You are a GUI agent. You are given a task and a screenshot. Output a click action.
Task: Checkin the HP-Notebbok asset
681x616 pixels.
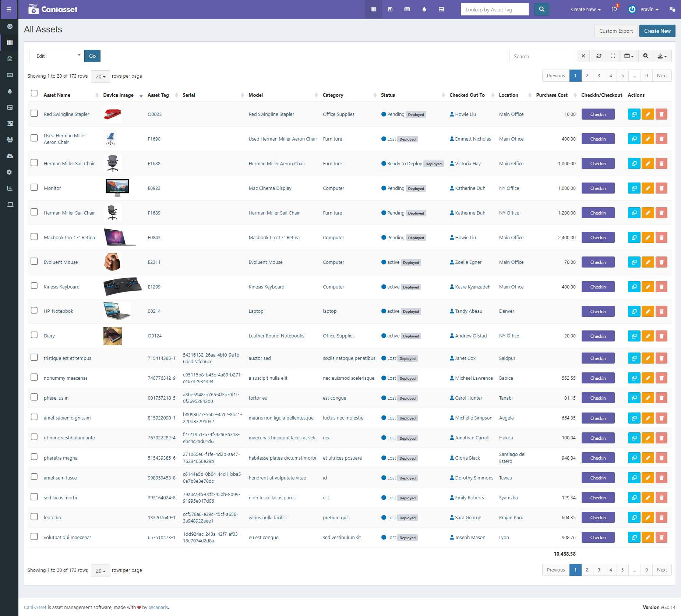coord(598,312)
